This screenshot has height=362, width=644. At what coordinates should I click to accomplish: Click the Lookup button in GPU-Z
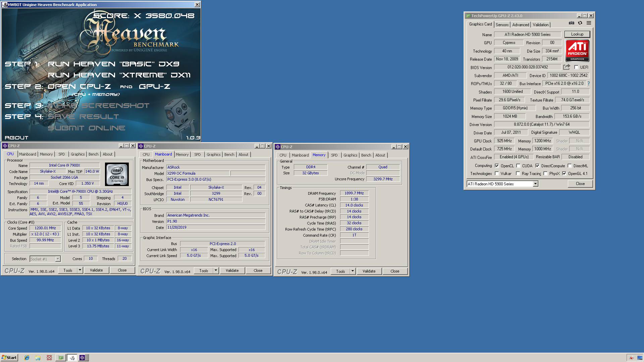577,34
